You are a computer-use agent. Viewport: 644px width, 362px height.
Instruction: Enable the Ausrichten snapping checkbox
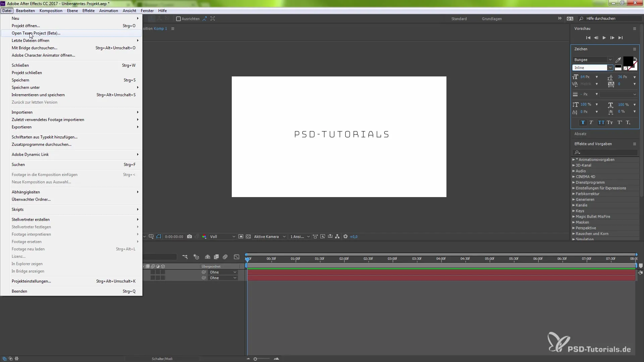178,19
